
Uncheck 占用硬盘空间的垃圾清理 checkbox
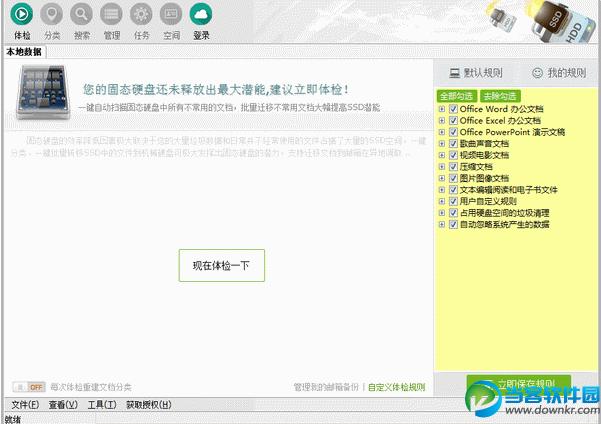click(x=453, y=212)
